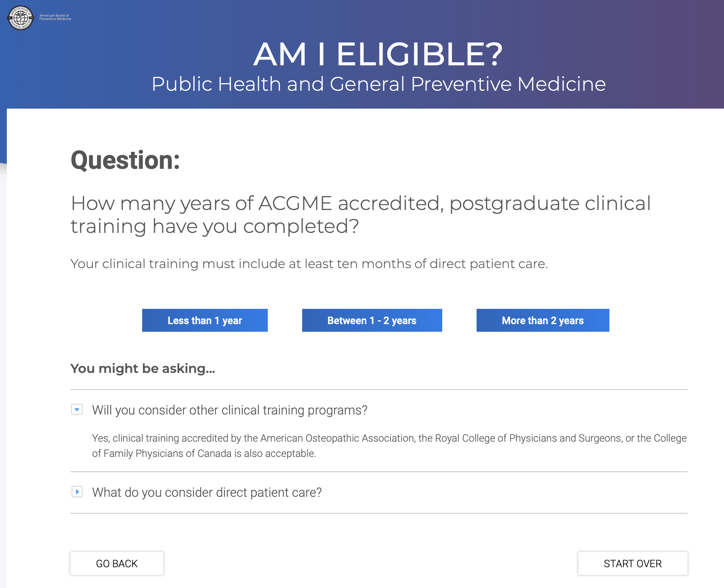724x588 pixels.
Task: Click the American Board of Preventive Medicine logo
Action: 20,18
